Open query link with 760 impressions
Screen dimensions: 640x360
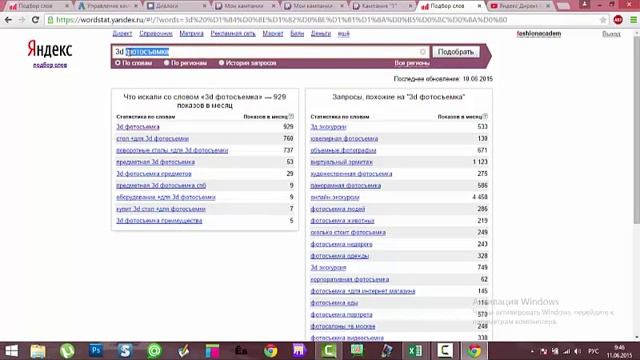152,139
